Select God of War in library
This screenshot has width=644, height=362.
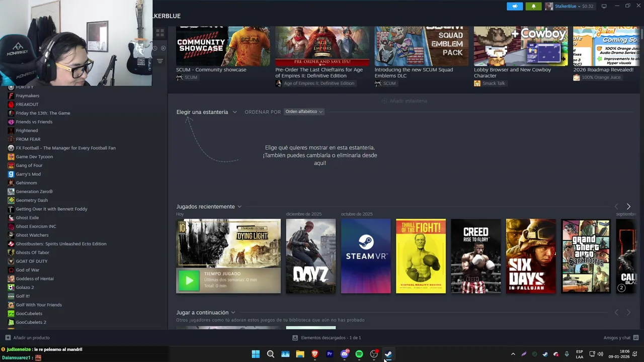click(x=27, y=270)
